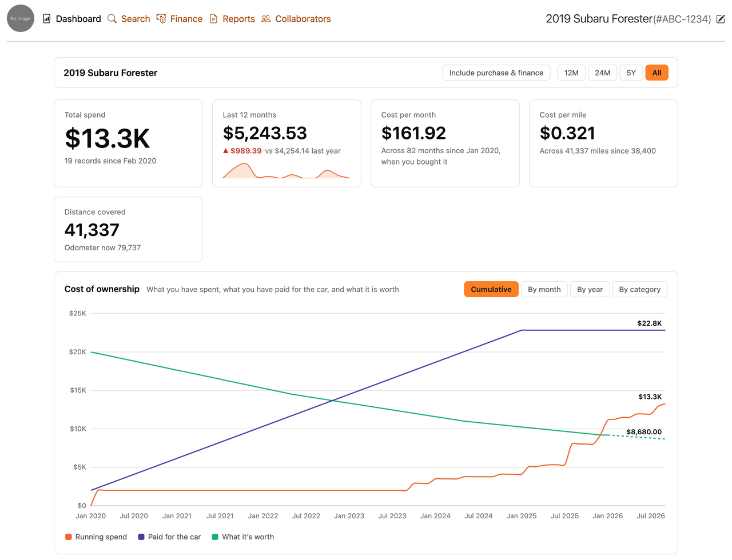The height and width of the screenshot is (560, 732).
Task: Click the Dashboard bar-chart icon
Action: point(47,19)
